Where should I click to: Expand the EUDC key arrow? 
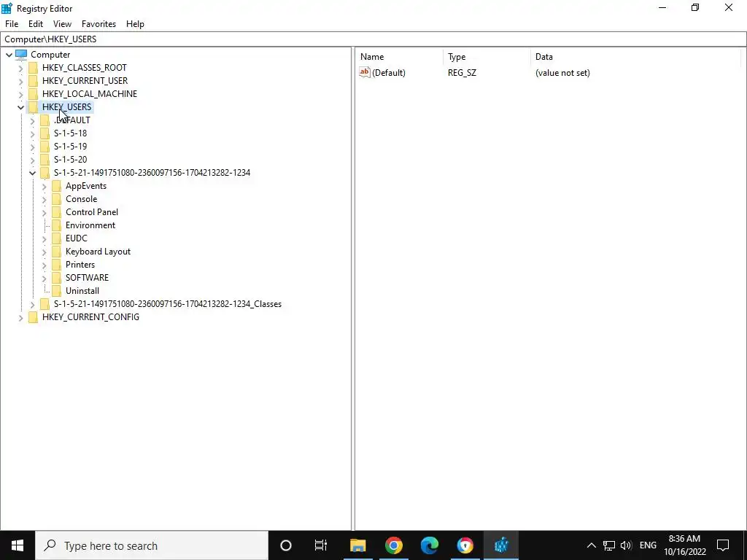44,238
